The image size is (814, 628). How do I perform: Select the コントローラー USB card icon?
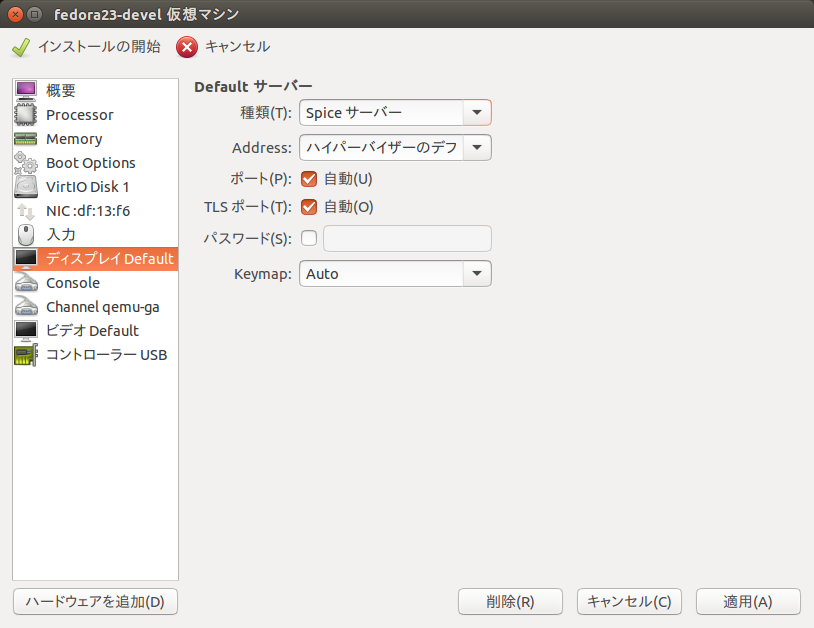25,355
